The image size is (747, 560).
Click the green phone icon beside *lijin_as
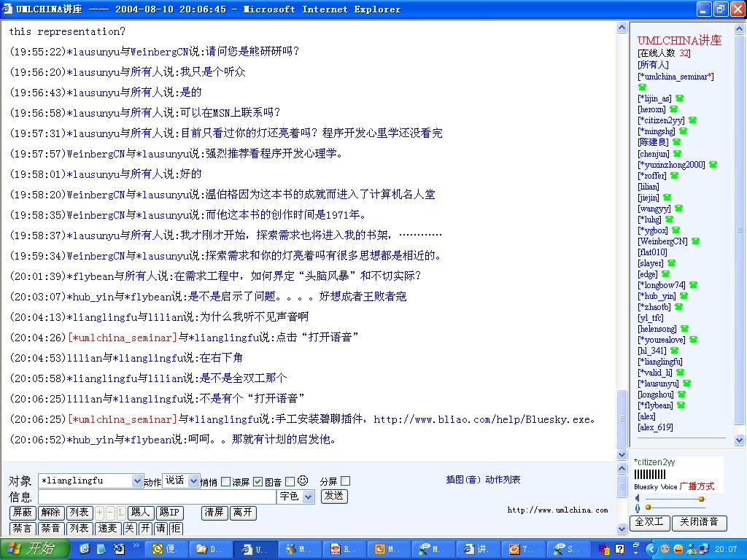[x=679, y=98]
